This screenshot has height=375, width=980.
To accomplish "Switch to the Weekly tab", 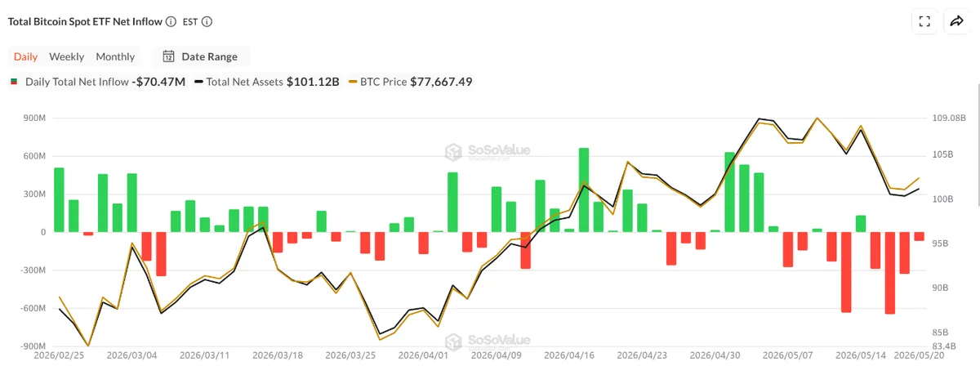I will pyautogui.click(x=66, y=56).
